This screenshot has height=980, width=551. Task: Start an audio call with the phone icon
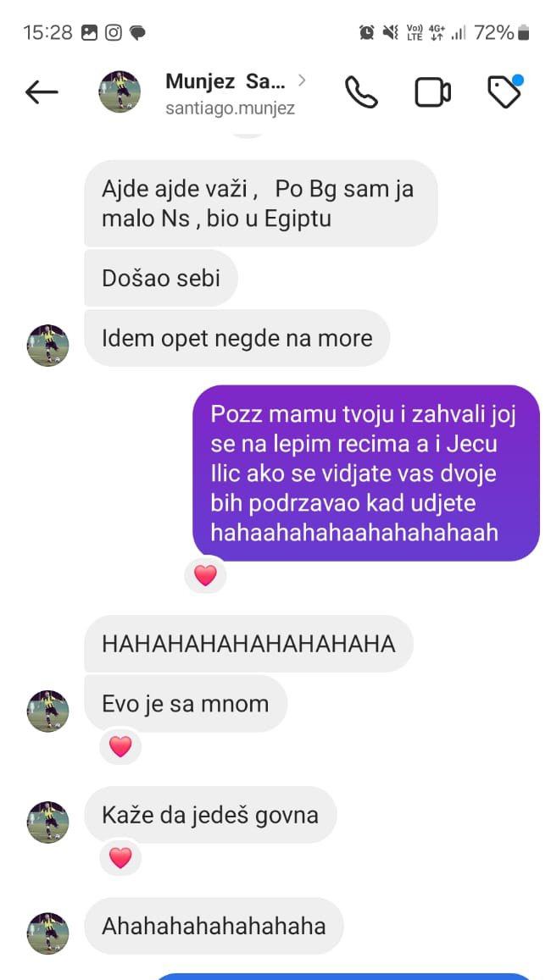[x=361, y=92]
